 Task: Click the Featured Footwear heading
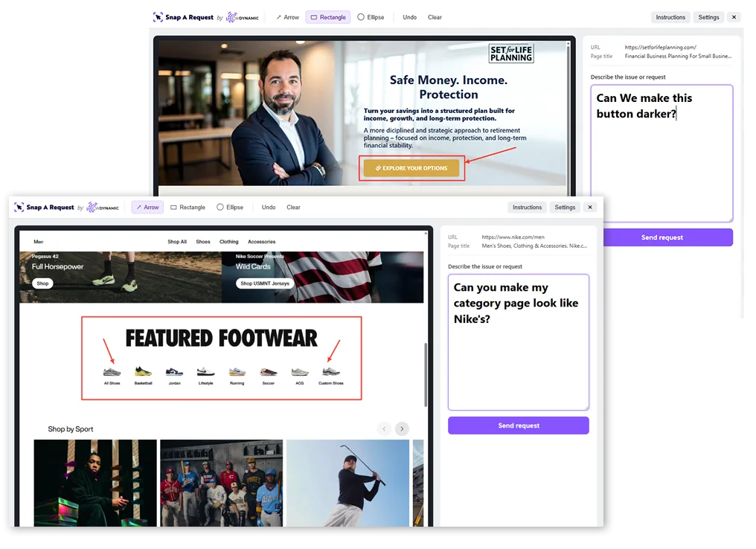pyautogui.click(x=221, y=338)
